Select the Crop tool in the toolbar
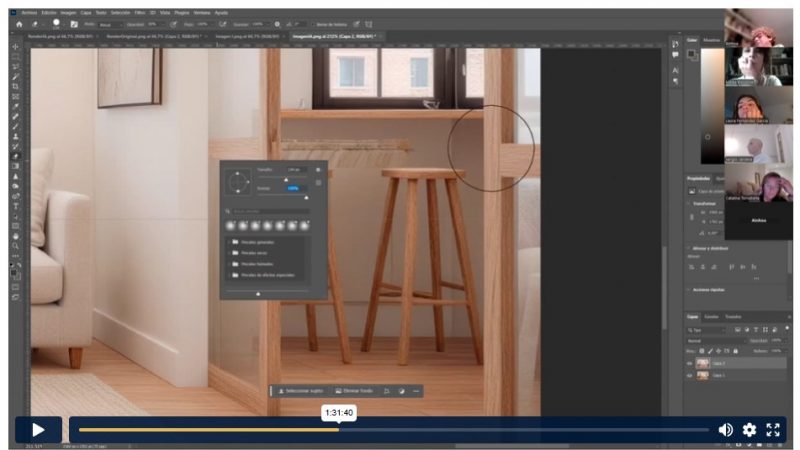The height and width of the screenshot is (450, 800). (15, 87)
